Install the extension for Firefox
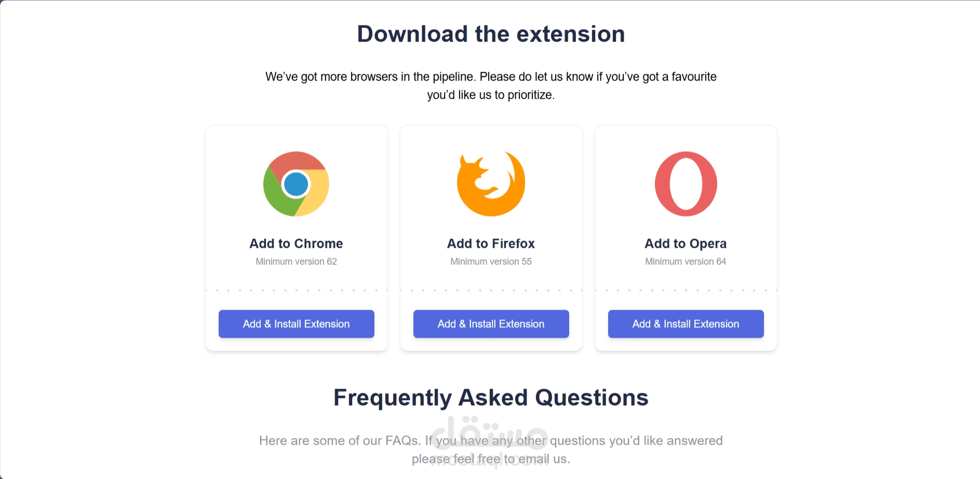The height and width of the screenshot is (479, 980). (491, 324)
